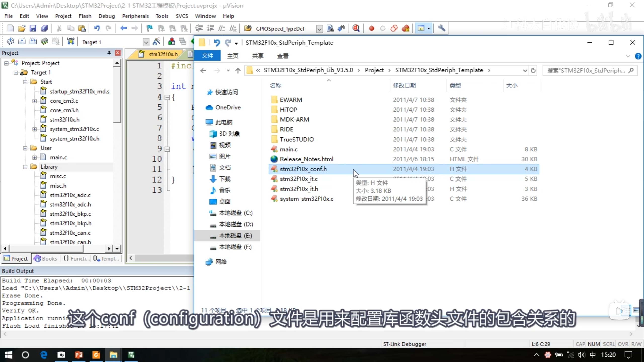
Task: Open the 查看 ribbon tab in Explorer
Action: 283,56
